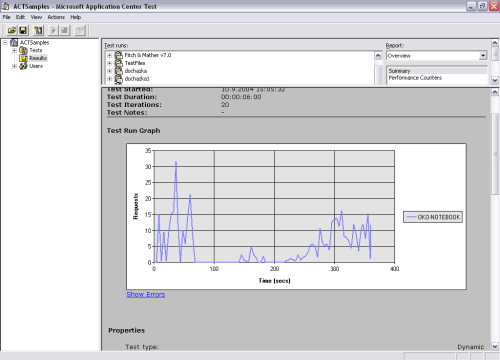Viewport: 500px width, 360px height.
Task: Select the Results tree item label
Action: coord(38,58)
